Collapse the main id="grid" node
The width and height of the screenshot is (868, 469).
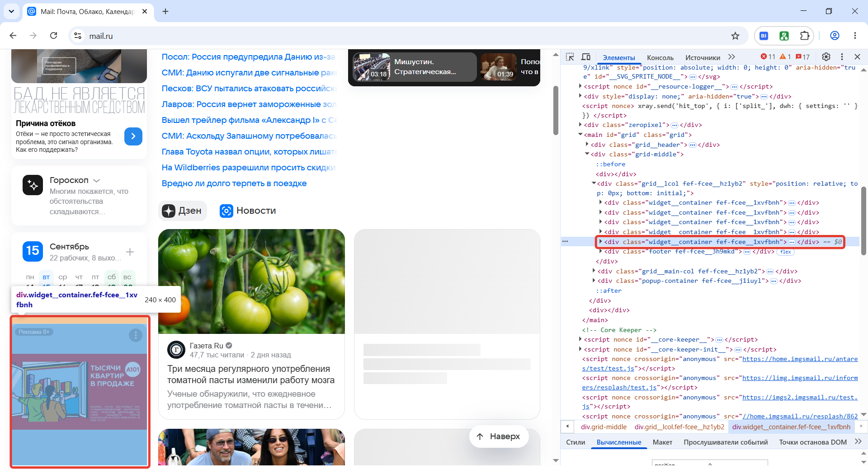580,135
